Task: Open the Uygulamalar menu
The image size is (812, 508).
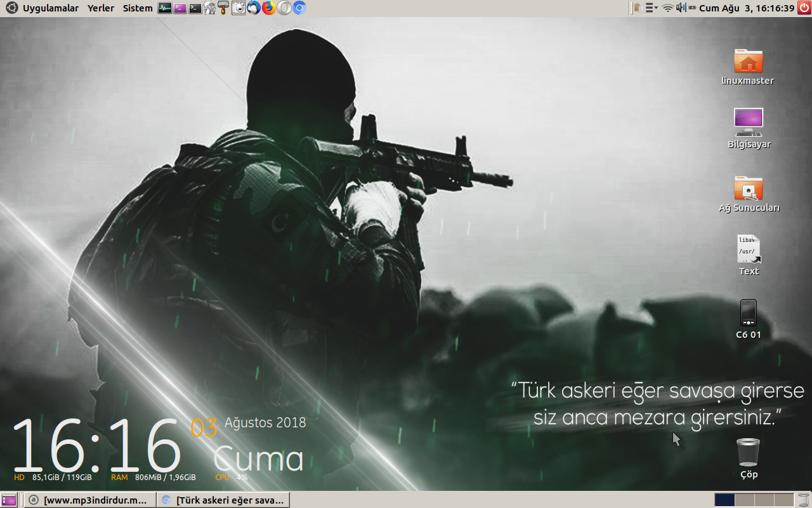Action: point(51,8)
